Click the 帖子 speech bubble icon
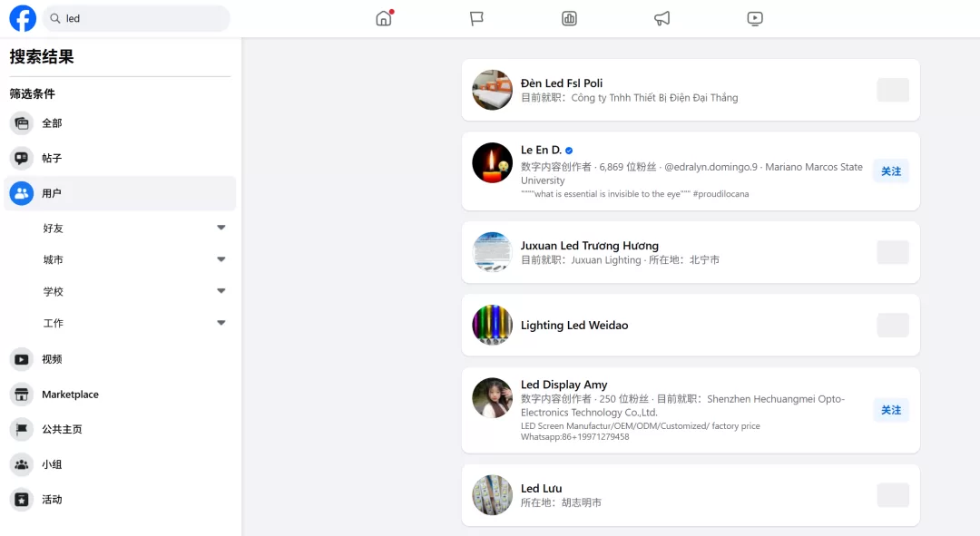Viewport: 980px width, 536px height. (x=21, y=158)
